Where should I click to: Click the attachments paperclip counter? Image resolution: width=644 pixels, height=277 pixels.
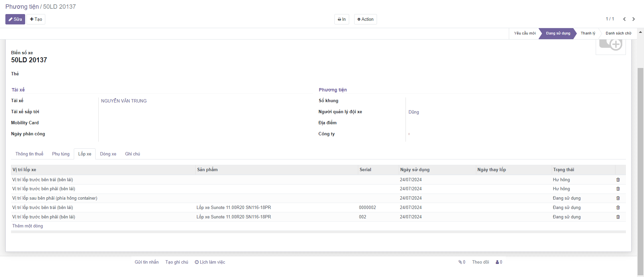tap(462, 262)
